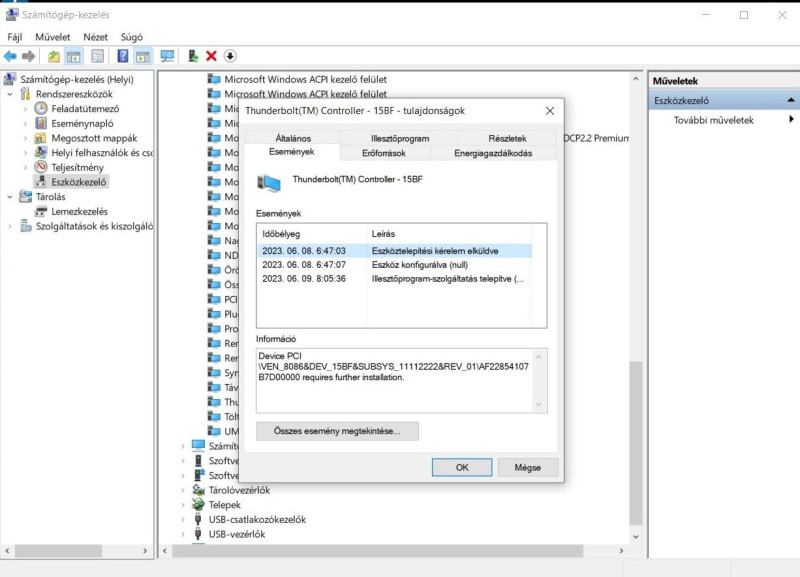Open Teljesítmény in the left tree

point(78,167)
